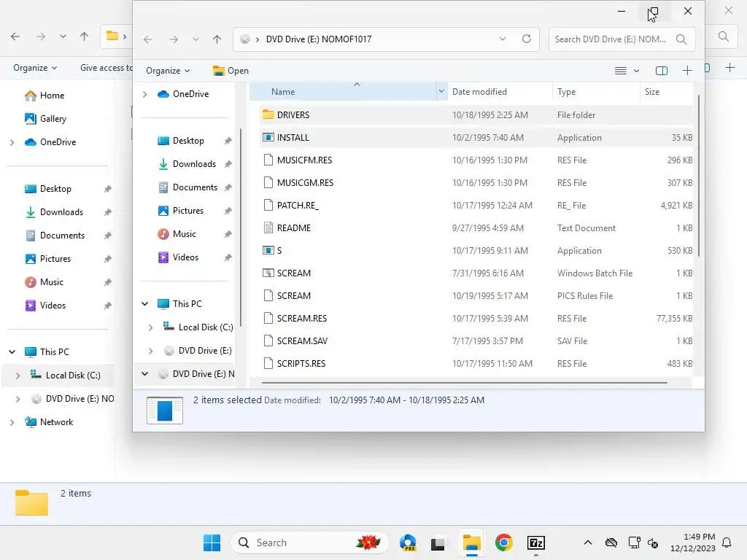Sort by Type column header
Viewport: 747px width, 560px height.
coord(566,92)
